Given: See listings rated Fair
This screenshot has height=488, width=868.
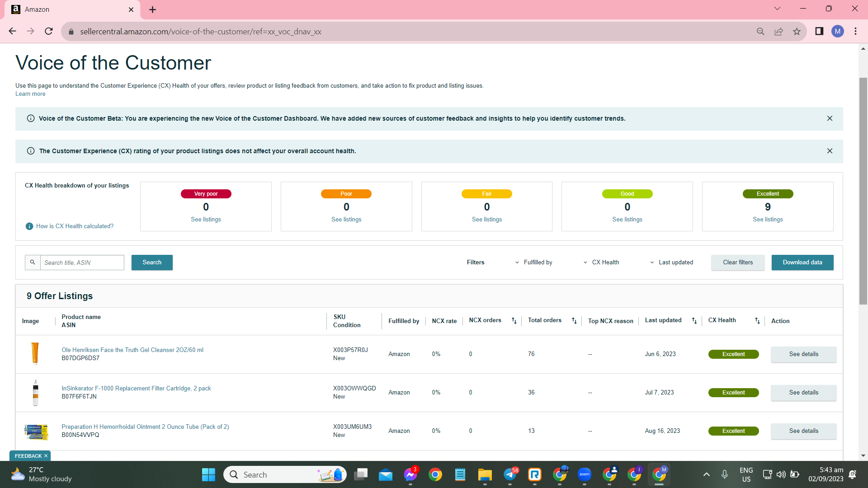Looking at the screenshot, I should coord(487,220).
